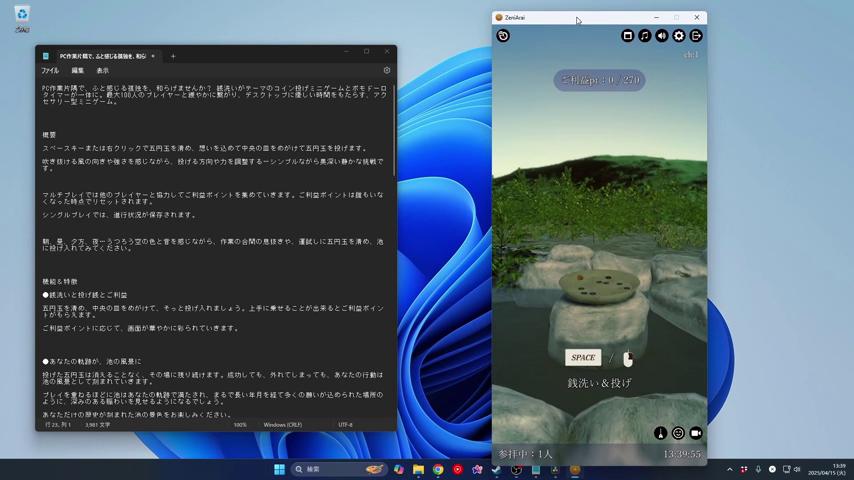Click the microphone tray icon
Viewport: 854px width, 480px height.
coord(758,470)
